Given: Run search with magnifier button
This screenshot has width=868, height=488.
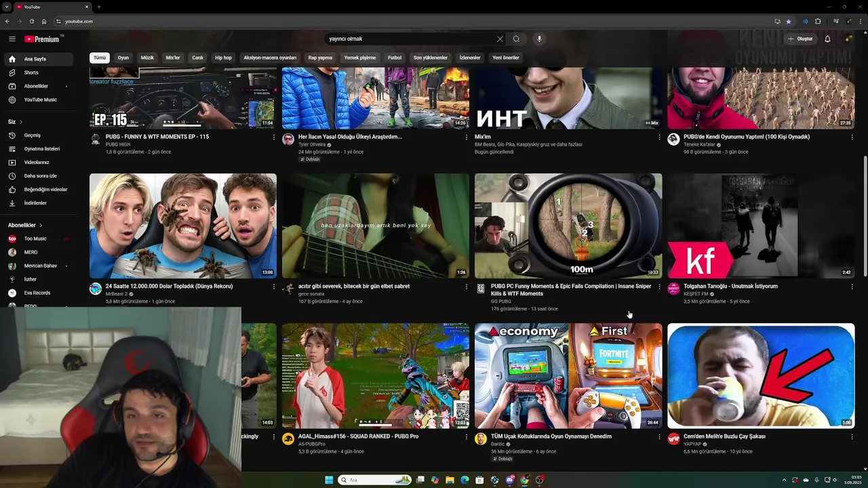Looking at the screenshot, I should [x=516, y=39].
